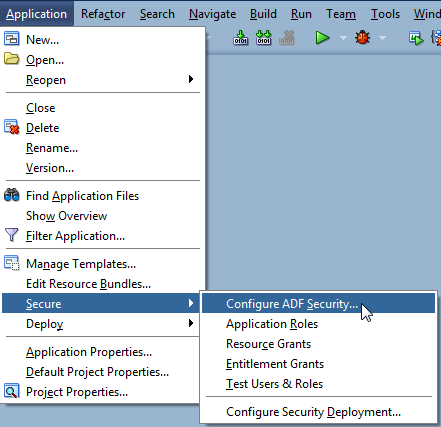441x427 pixels.
Task: Open the Navigate menu
Action: (x=212, y=14)
